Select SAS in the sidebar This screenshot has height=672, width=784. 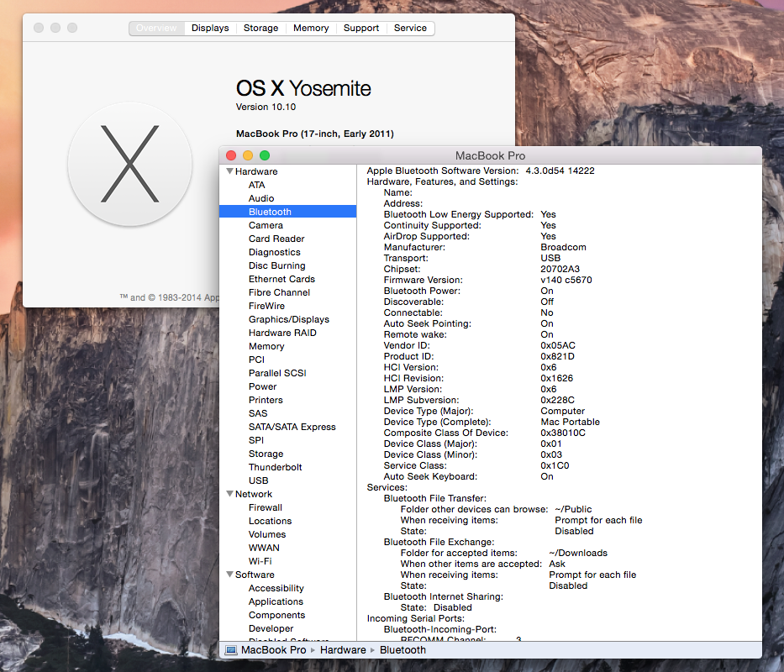258,413
